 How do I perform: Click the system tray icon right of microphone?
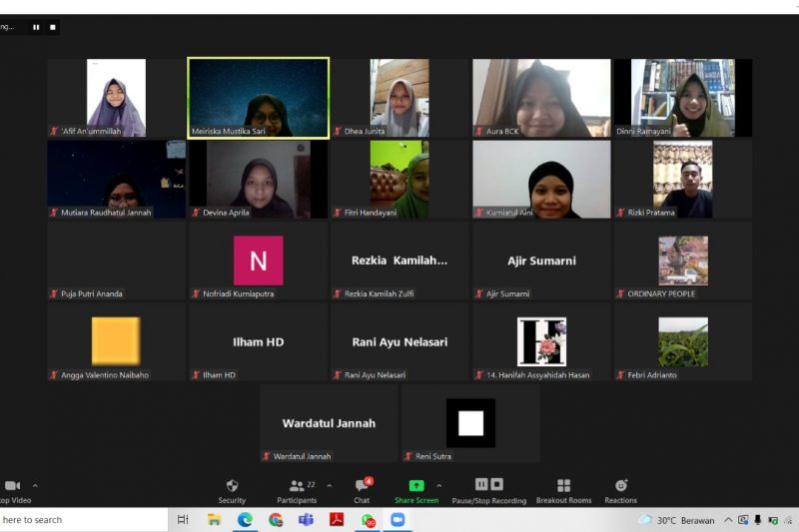pyautogui.click(x=773, y=520)
